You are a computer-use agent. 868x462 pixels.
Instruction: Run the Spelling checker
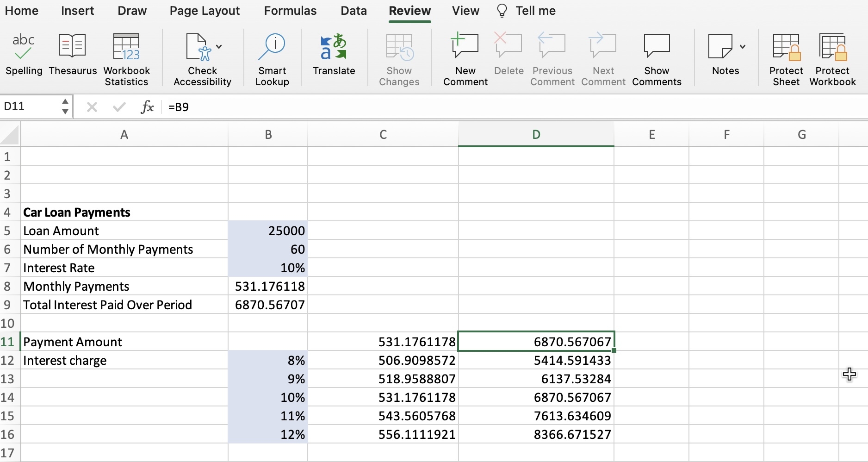[x=23, y=56]
